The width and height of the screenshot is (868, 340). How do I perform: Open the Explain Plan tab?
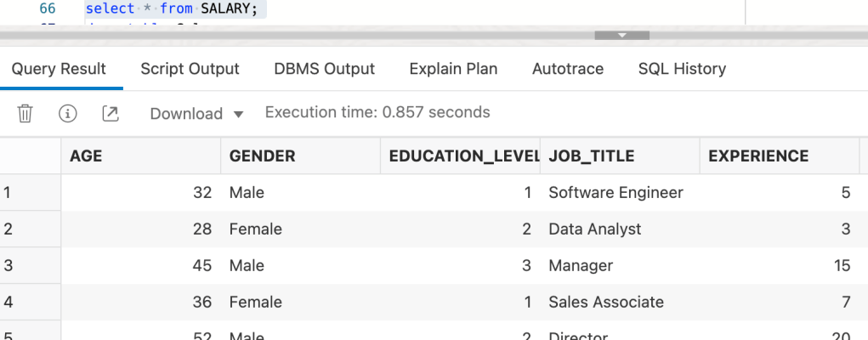[453, 69]
